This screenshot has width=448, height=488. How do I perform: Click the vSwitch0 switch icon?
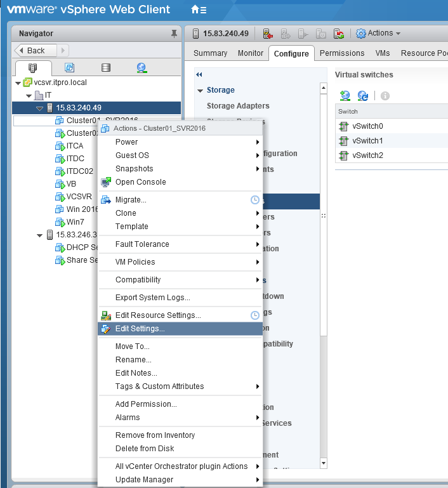[x=343, y=126]
